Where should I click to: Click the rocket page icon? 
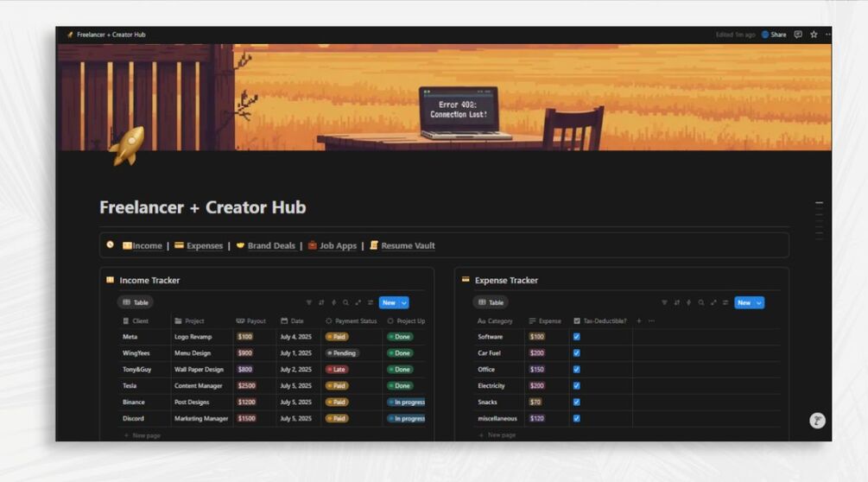pyautogui.click(x=127, y=146)
